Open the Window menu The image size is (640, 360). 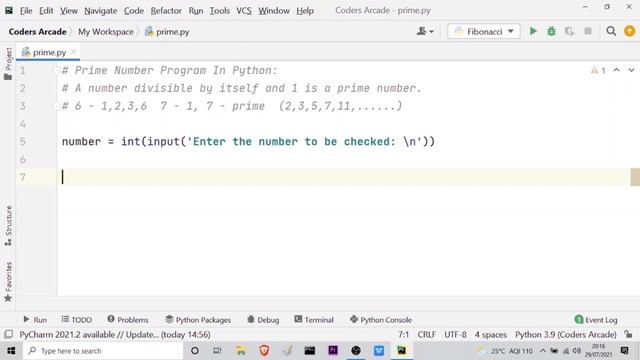click(x=273, y=11)
